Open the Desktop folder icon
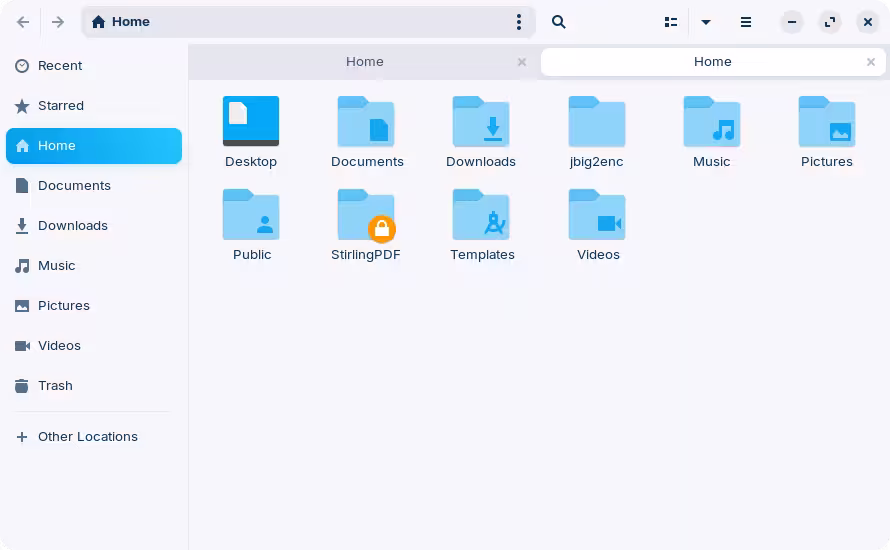The width and height of the screenshot is (890, 550). tap(251, 122)
